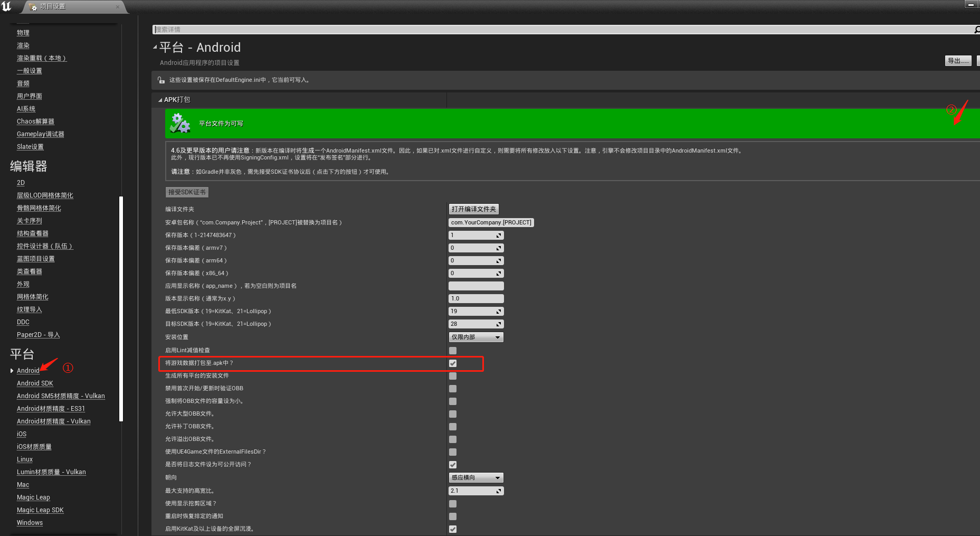Open the Windows platform settings link
The height and width of the screenshot is (536, 980).
tap(30, 523)
